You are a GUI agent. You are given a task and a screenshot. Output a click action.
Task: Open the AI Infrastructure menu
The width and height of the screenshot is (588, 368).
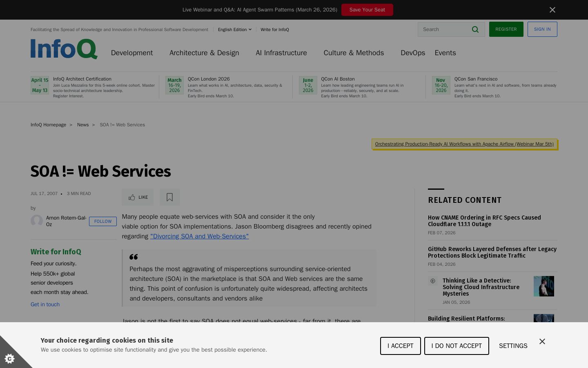(281, 53)
